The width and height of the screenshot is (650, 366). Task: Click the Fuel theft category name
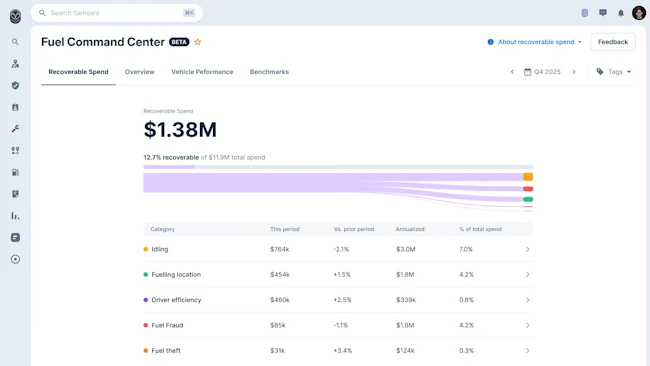(166, 351)
